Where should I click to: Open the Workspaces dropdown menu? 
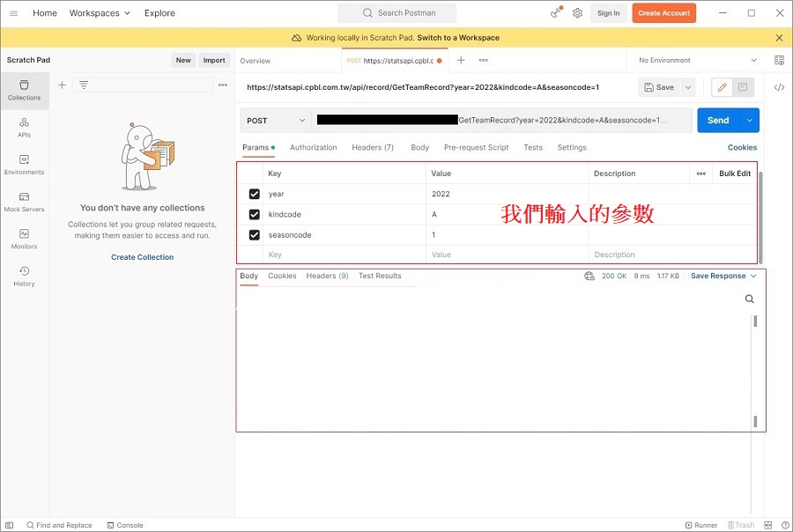pyautogui.click(x=100, y=13)
